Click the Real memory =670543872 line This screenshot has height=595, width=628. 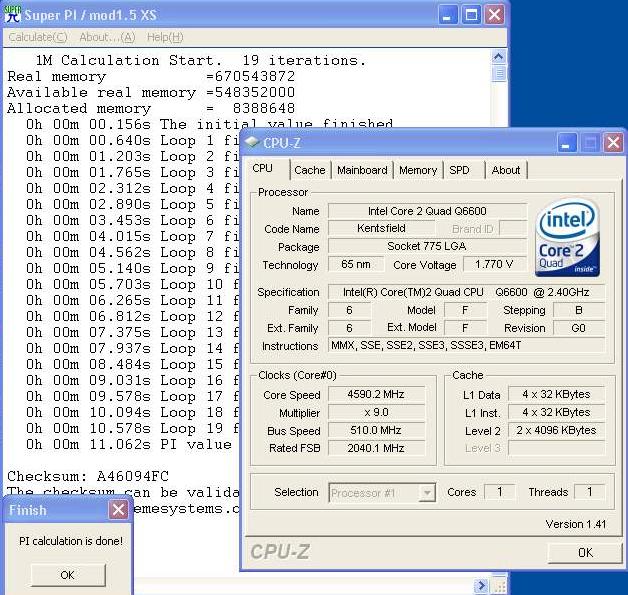(151, 76)
